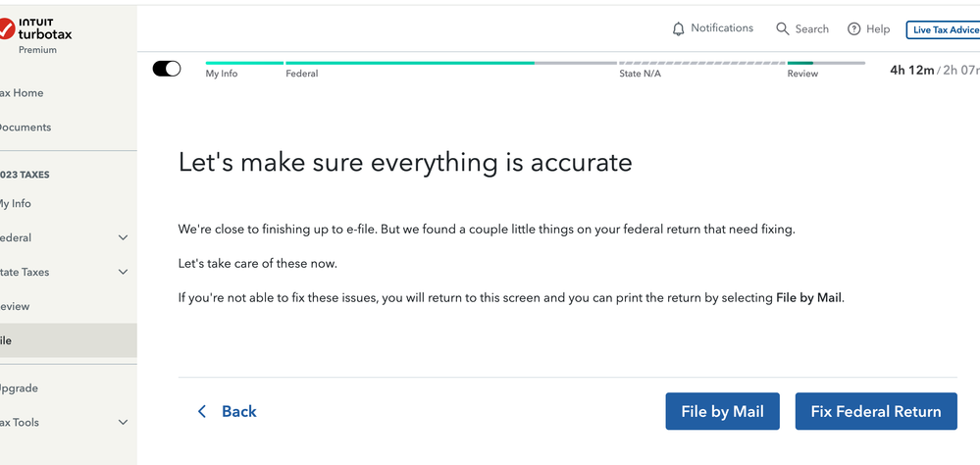The image size is (980, 465).
Task: Toggle the black switch near progress bar
Action: coord(167,69)
